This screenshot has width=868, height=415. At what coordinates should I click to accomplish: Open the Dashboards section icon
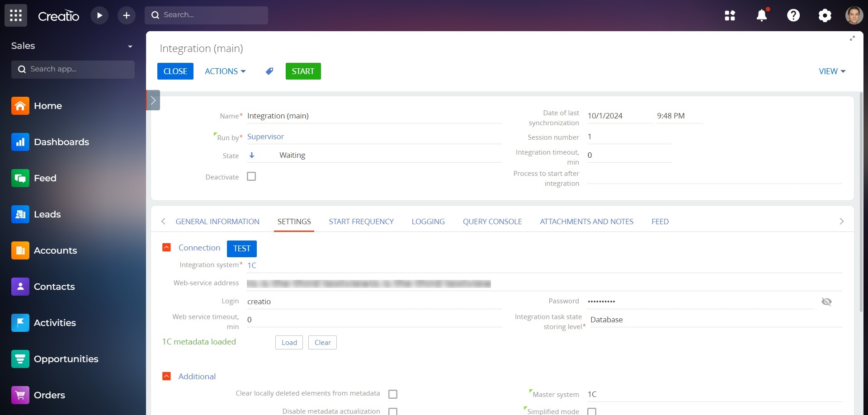click(20, 142)
